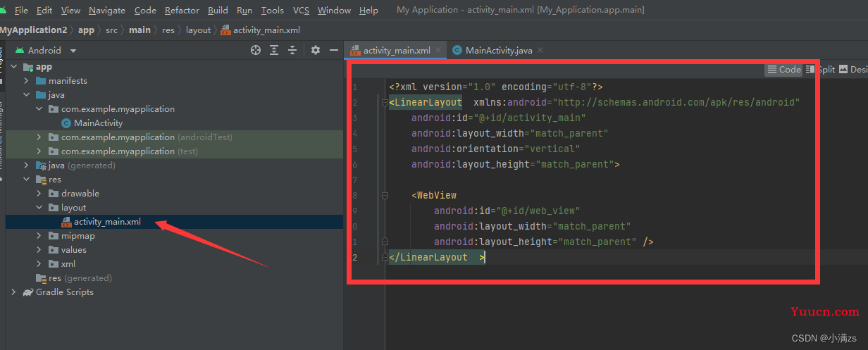The image size is (868, 350).
Task: Click MyApplication2 breadcrumb
Action: (x=34, y=30)
